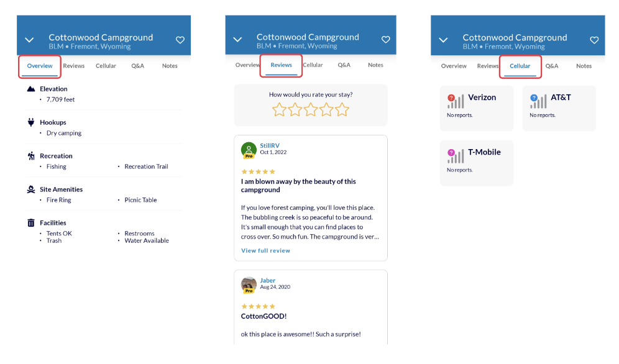This screenshot has width=619, height=364.
Task: Click StillRV's profile avatar thumbnail
Action: [249, 148]
